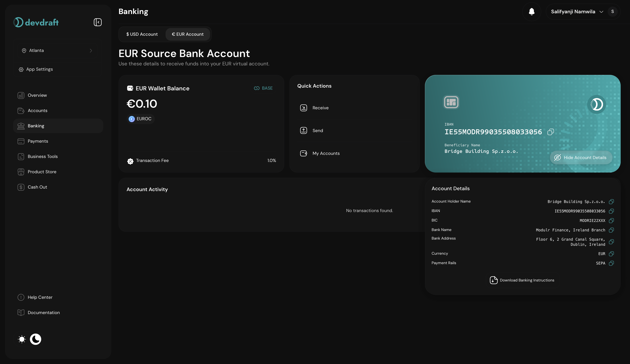Copy the IBAN from the teal account card

(x=551, y=132)
